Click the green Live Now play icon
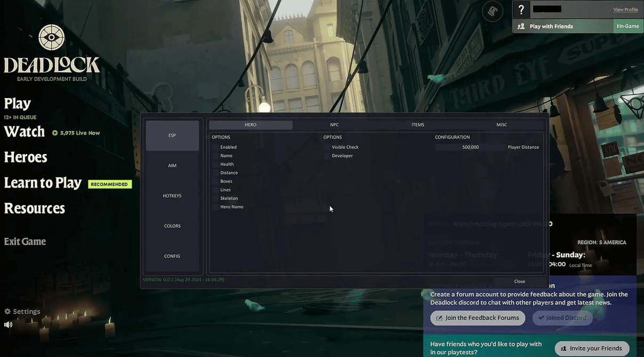The image size is (644, 357). (x=55, y=133)
